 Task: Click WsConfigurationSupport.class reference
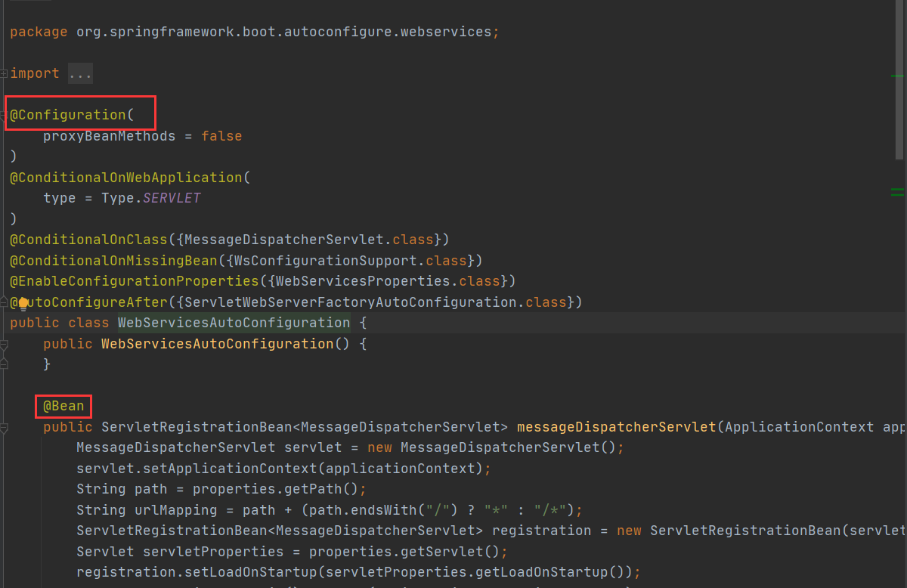click(x=351, y=261)
